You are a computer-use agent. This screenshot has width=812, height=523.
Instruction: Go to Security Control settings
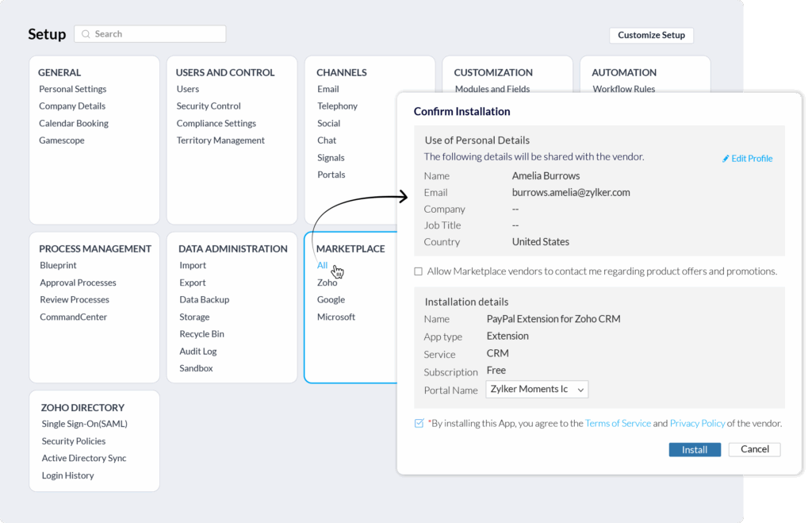coord(209,106)
